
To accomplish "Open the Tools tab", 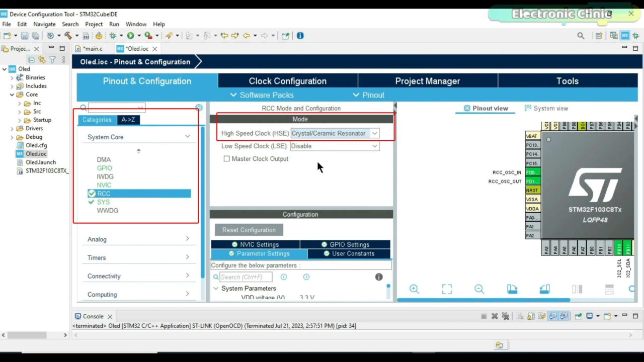I will click(x=568, y=81).
